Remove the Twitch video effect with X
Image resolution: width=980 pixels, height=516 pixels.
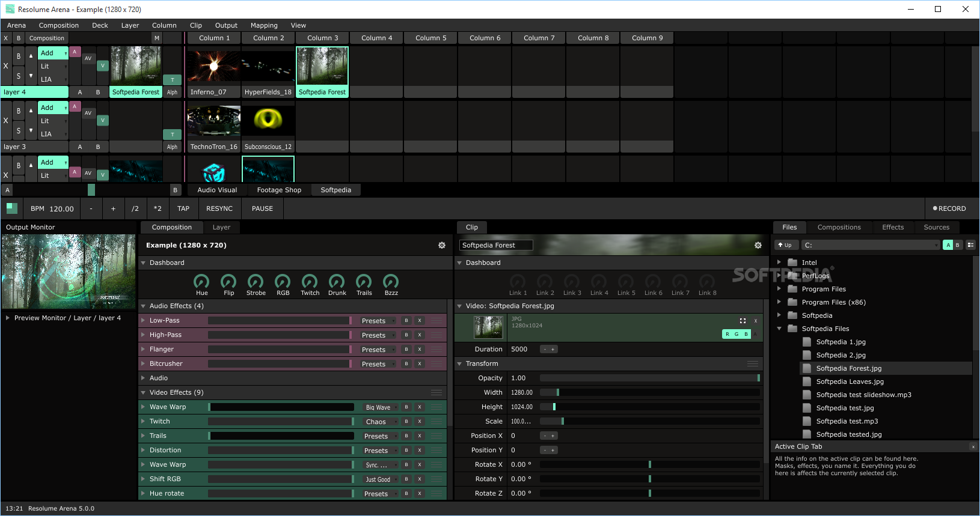420,422
